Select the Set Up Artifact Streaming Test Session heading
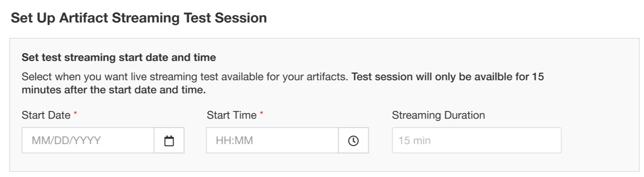 coord(138,18)
